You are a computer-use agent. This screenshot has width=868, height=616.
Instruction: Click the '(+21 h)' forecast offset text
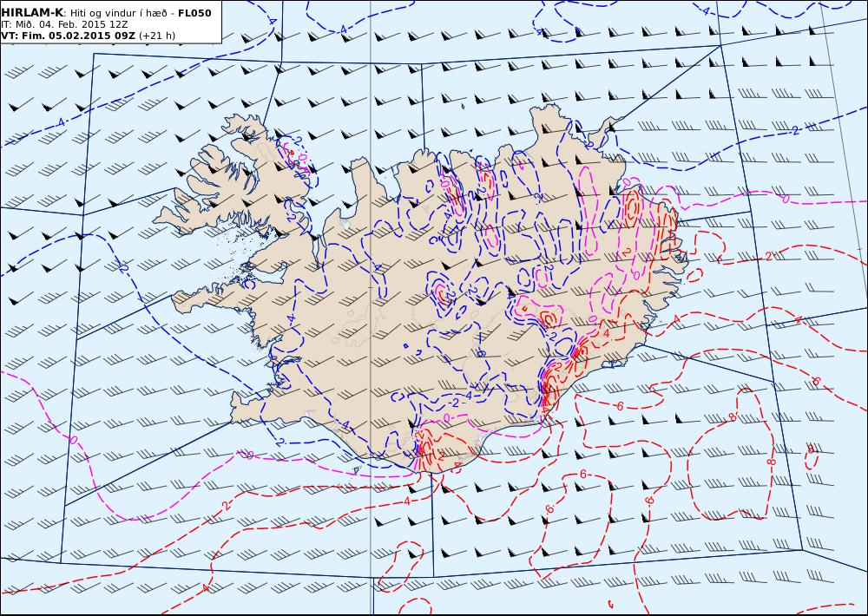157,36
